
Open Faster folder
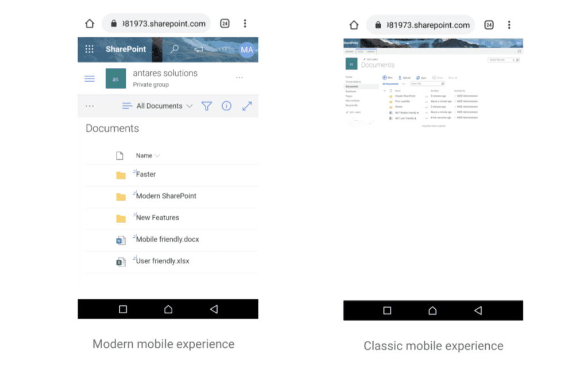(x=146, y=175)
